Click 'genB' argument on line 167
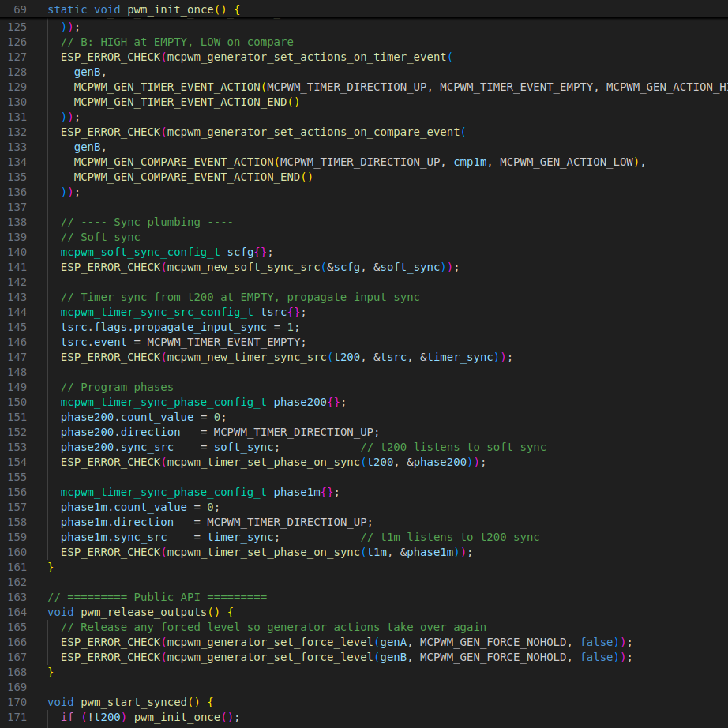The height and width of the screenshot is (728, 728). coord(393,657)
